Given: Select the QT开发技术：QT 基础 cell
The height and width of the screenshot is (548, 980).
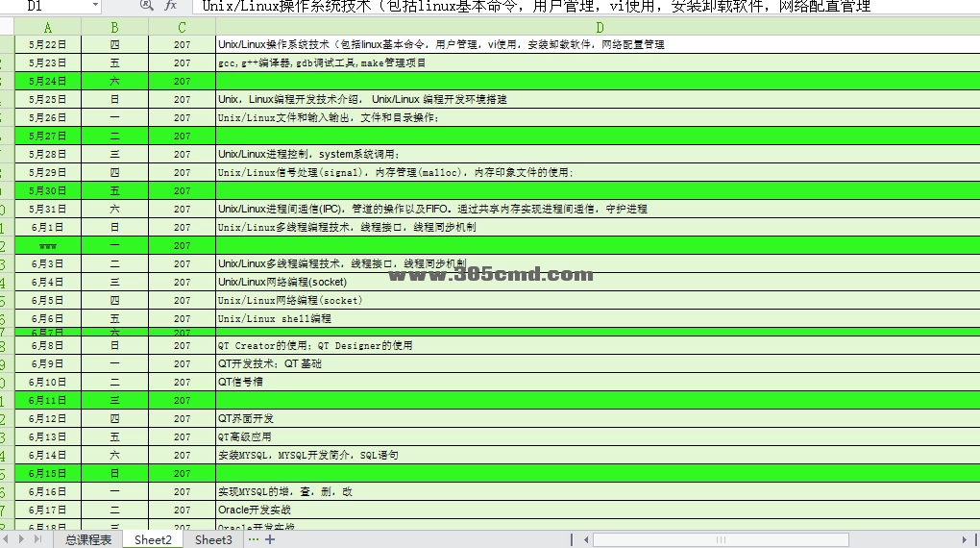Looking at the screenshot, I should click(x=599, y=363).
